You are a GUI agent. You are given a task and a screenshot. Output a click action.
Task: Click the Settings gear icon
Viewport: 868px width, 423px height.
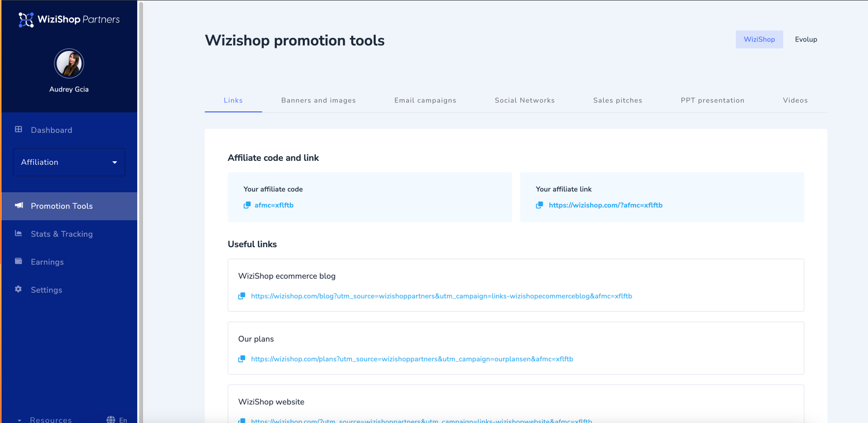click(18, 289)
